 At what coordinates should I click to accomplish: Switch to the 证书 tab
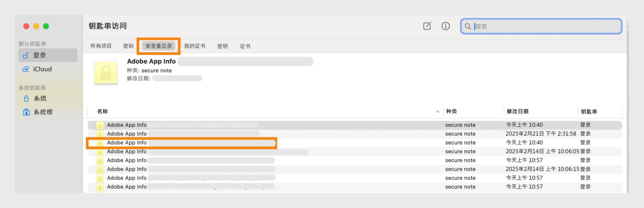(245, 46)
